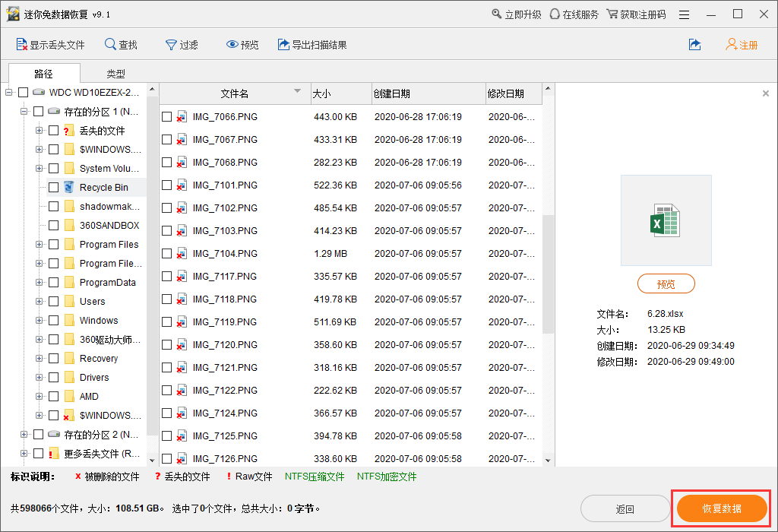Image resolution: width=778 pixels, height=532 pixels.
Task: Tick the checkbox for IMG_7067.PNG
Action: tap(166, 139)
